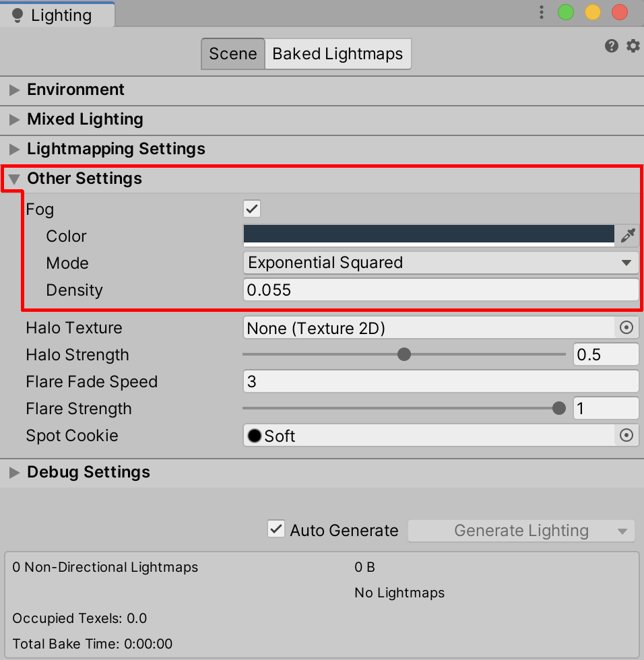
Task: Click the fog Color swatch
Action: click(x=428, y=234)
